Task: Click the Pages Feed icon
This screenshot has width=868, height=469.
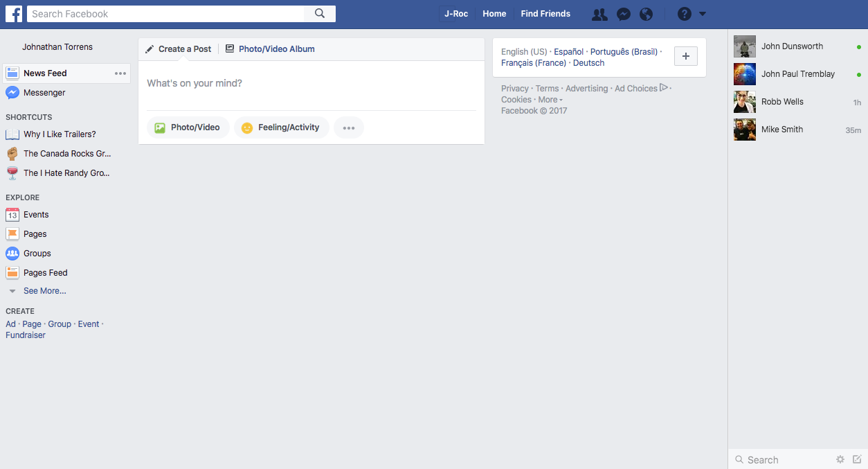Action: click(x=12, y=273)
